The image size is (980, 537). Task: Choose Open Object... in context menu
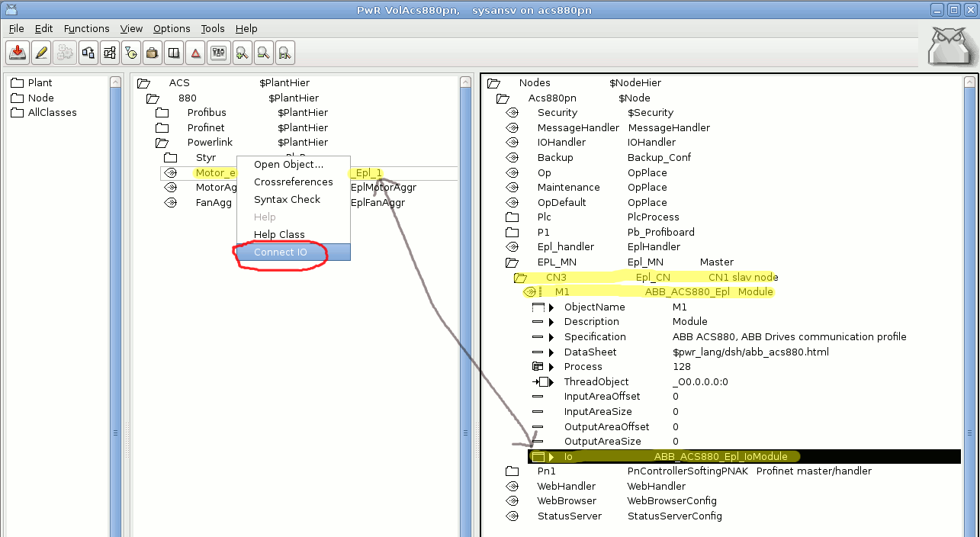[x=294, y=165]
